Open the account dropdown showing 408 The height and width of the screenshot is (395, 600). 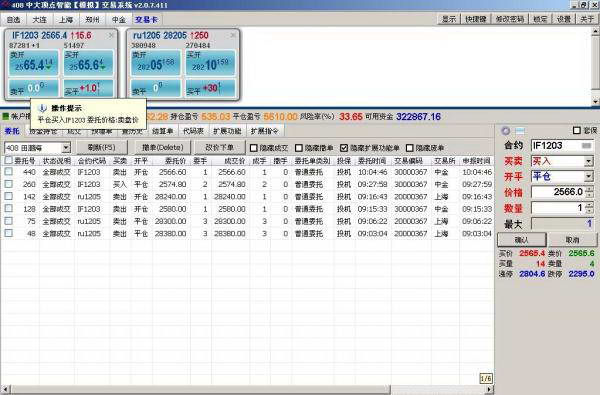coord(66,148)
